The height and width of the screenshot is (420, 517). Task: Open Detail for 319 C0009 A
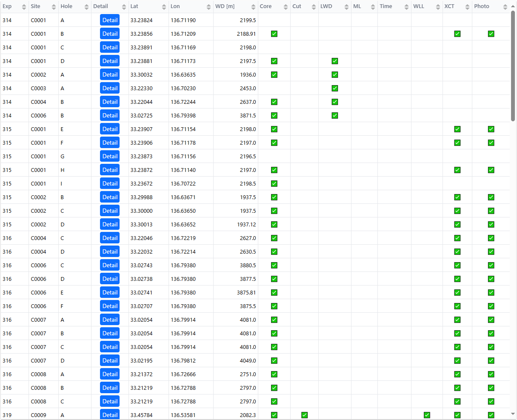click(x=110, y=414)
